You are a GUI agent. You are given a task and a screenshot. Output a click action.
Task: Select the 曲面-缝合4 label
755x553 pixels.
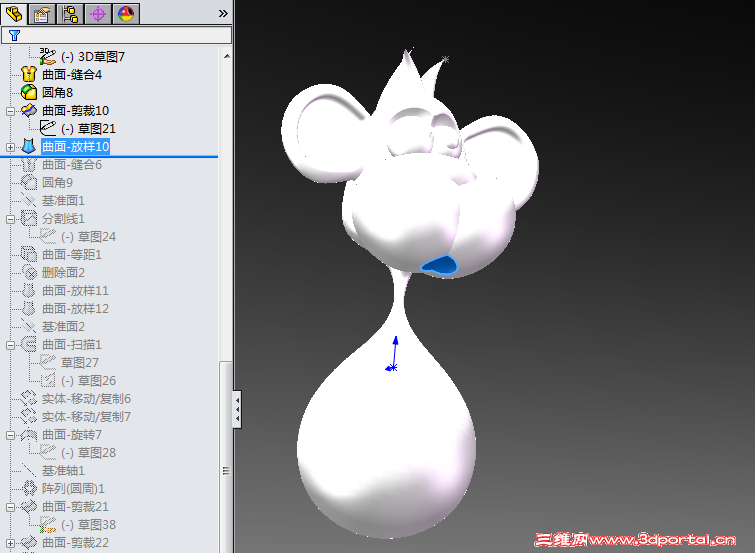(x=72, y=75)
